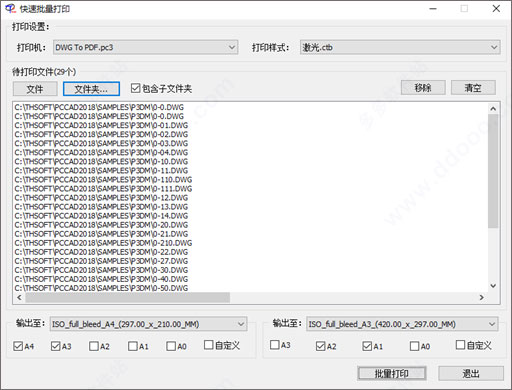Start printing with the 批量打印 button
The image size is (512, 390).
[x=392, y=373]
